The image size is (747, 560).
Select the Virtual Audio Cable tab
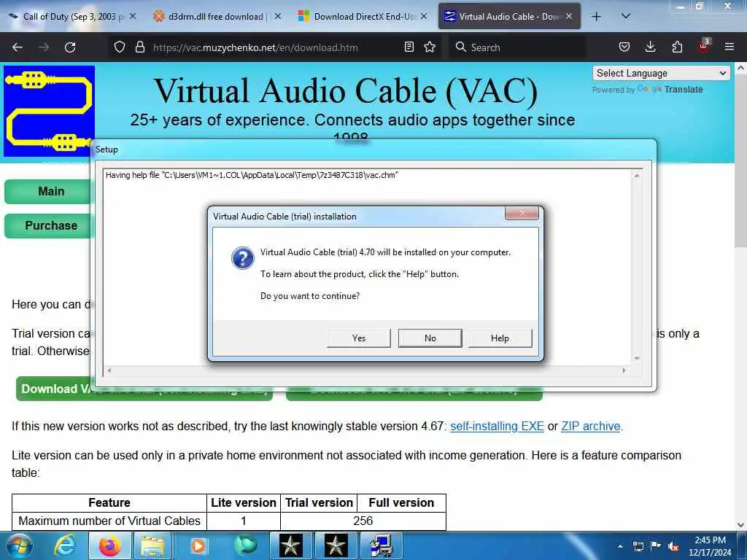click(x=509, y=17)
